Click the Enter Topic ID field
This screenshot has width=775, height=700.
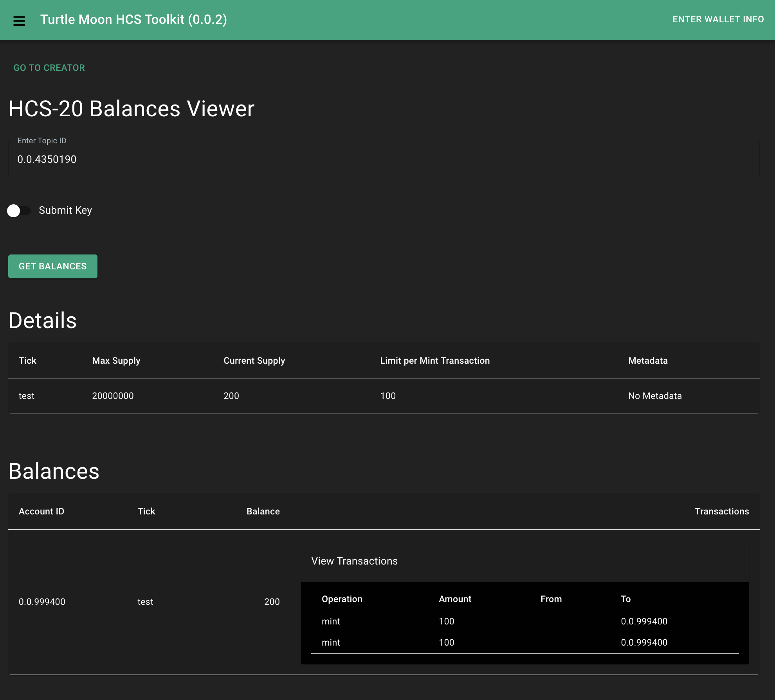click(384, 159)
